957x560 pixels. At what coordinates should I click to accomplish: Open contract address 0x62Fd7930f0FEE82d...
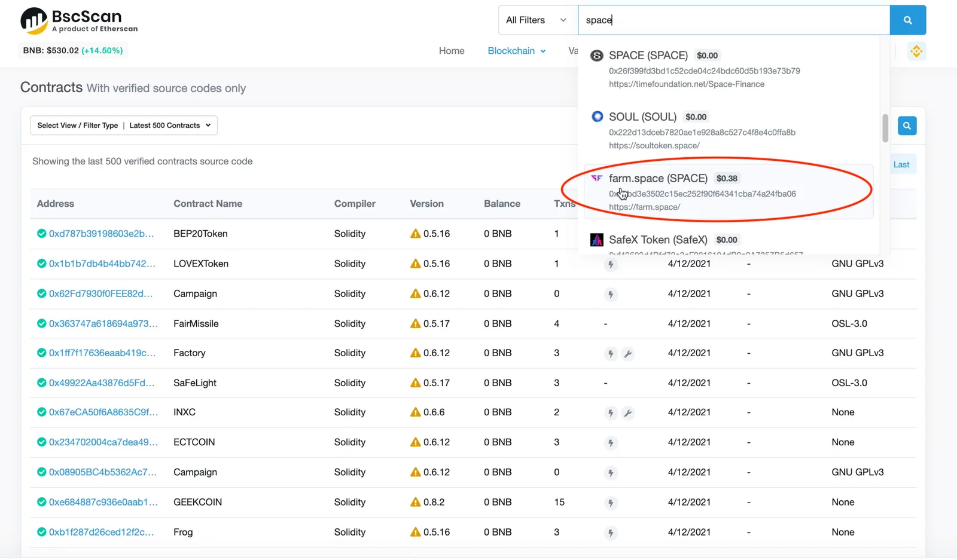coord(101,293)
